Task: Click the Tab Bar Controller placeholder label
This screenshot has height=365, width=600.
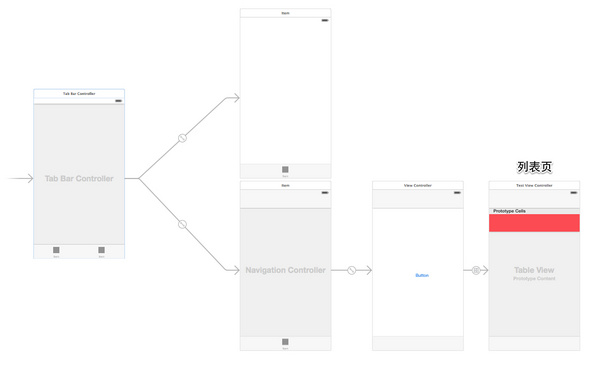Action: pos(79,179)
